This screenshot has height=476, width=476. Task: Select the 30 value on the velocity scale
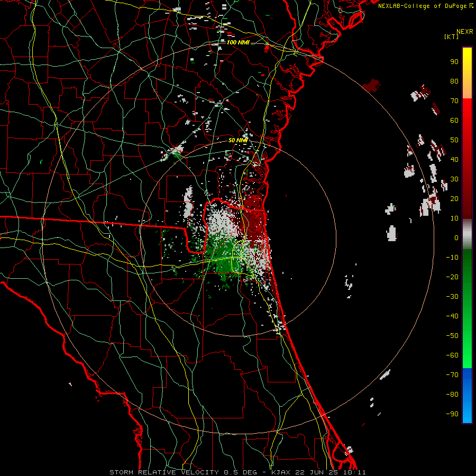click(x=454, y=179)
